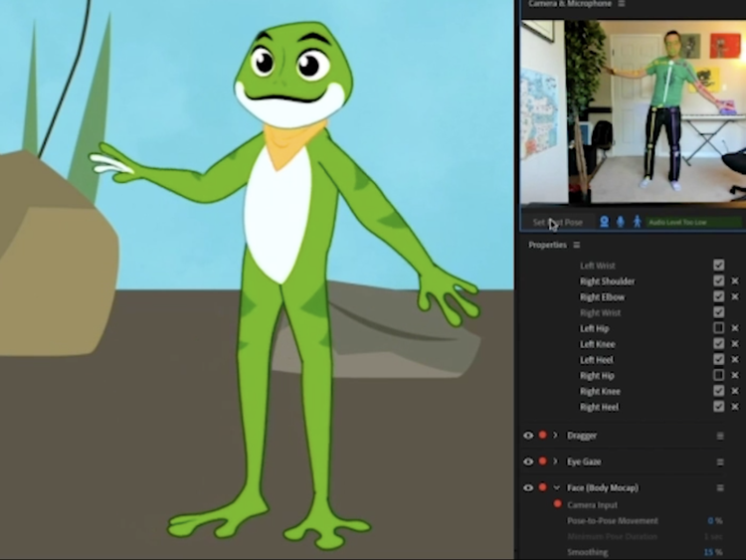Remove the Right Heel tracked handle

[735, 407]
